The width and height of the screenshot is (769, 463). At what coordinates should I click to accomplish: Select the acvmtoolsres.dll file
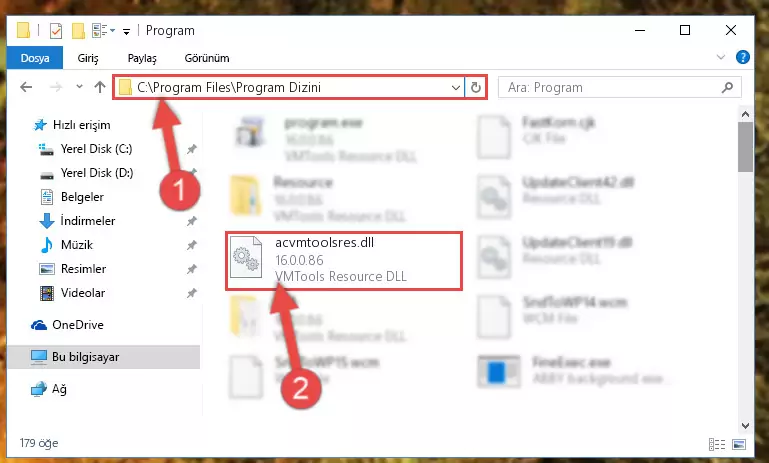click(343, 261)
